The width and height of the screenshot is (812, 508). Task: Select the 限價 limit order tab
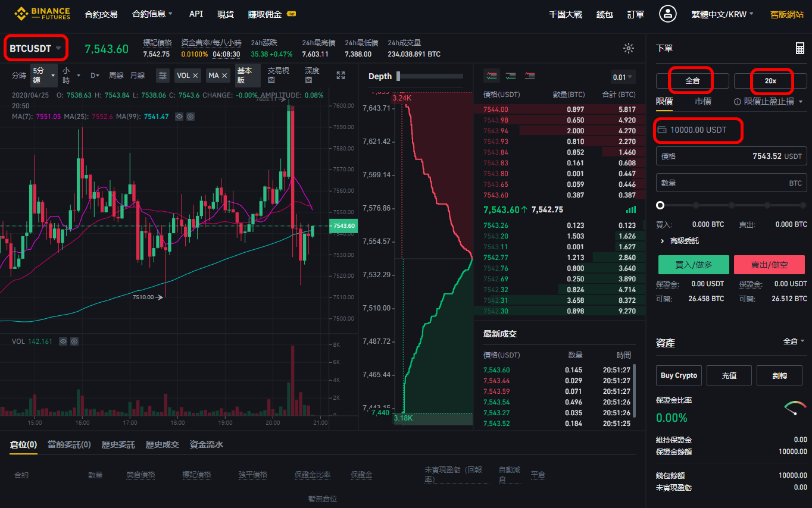click(x=664, y=102)
